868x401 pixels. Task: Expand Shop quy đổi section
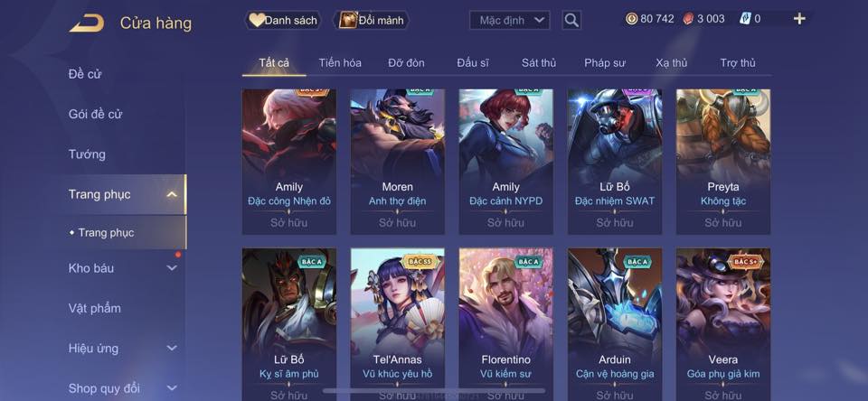pyautogui.click(x=172, y=388)
